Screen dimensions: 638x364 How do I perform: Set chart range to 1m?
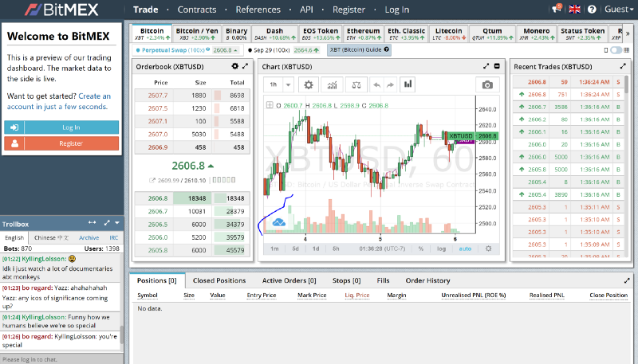274,249
